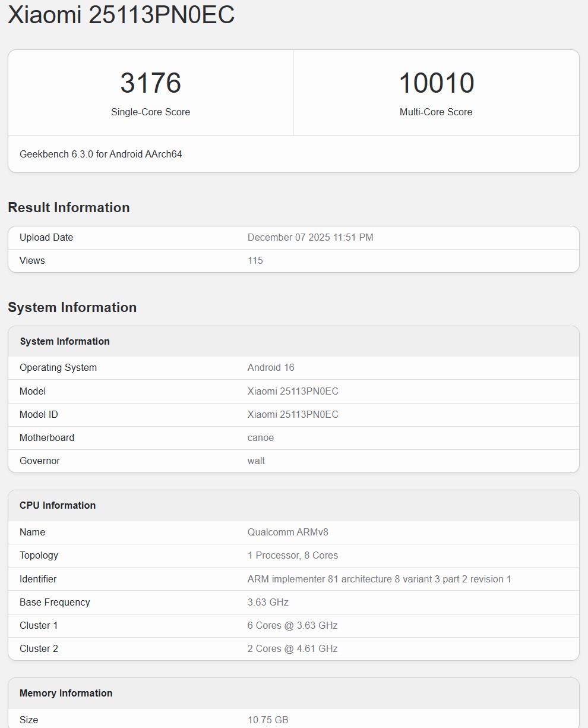Image resolution: width=588 pixels, height=728 pixels.
Task: Click the Views count 115
Action: tap(255, 260)
